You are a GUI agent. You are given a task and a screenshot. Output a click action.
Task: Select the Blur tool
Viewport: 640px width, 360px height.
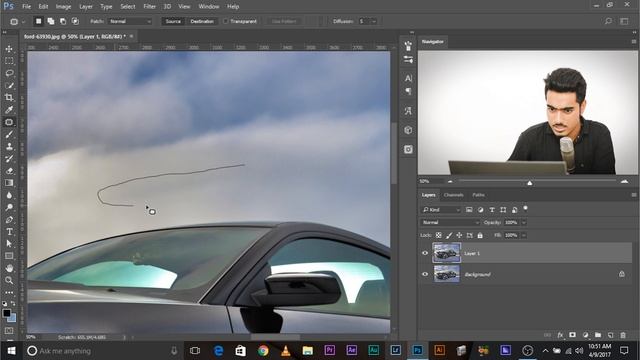coord(9,195)
